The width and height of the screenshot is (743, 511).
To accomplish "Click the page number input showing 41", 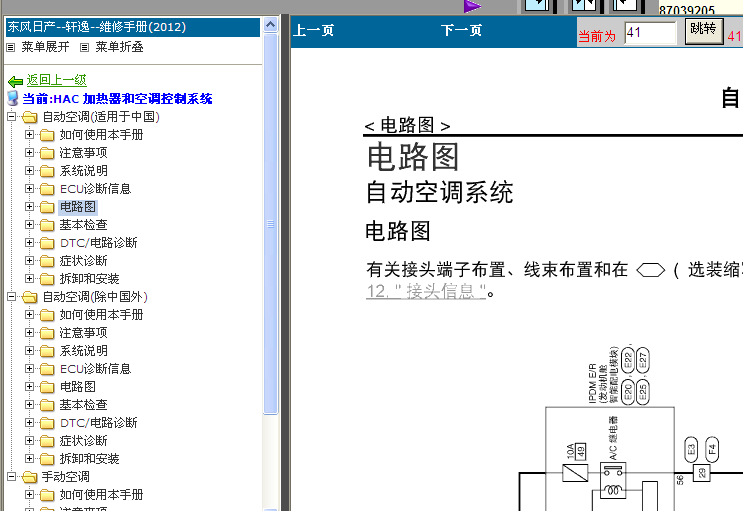I will click(650, 33).
